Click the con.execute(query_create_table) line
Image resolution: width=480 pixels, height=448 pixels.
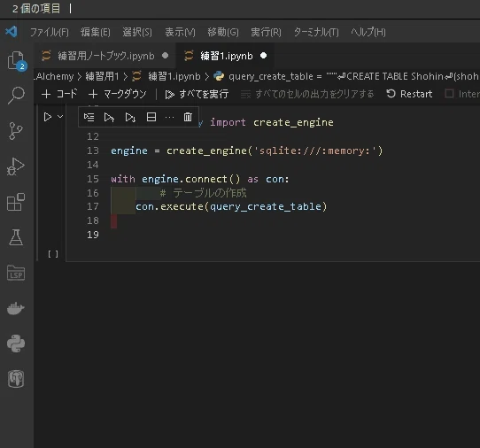pyautogui.click(x=231, y=206)
